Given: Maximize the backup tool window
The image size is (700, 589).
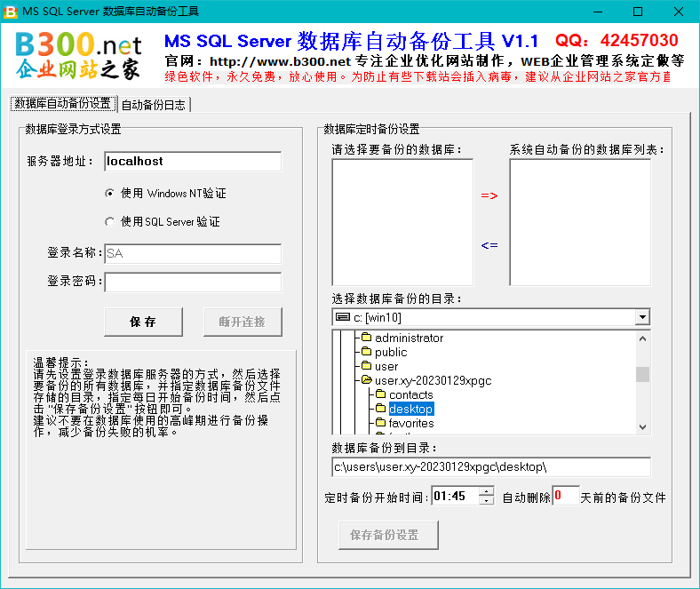Looking at the screenshot, I should click(638, 12).
